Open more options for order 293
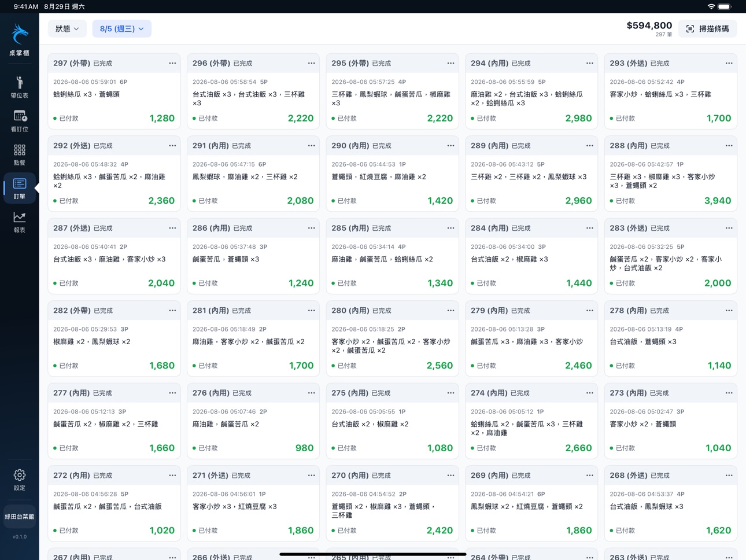Screen dimensions: 746x560 click(x=729, y=63)
